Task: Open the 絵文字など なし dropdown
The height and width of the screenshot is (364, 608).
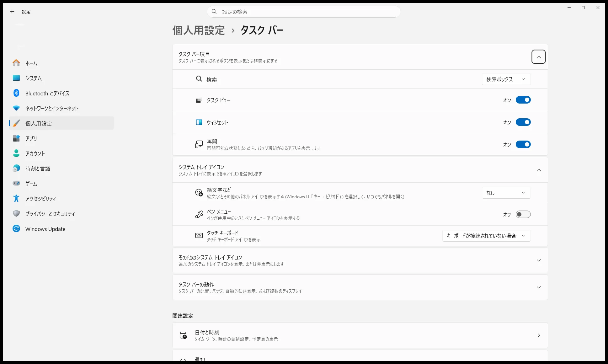Action: (506, 193)
